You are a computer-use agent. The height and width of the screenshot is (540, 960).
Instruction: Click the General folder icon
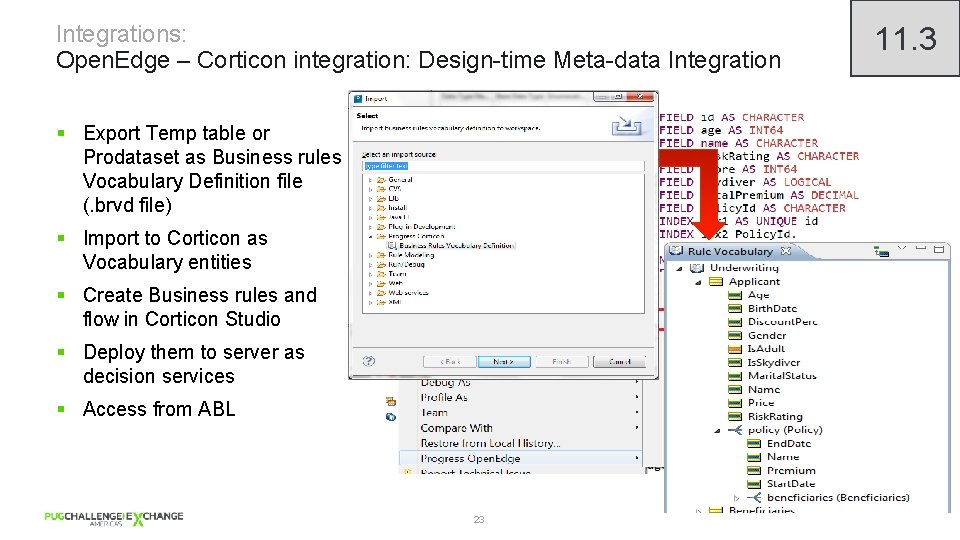pyautogui.click(x=381, y=180)
